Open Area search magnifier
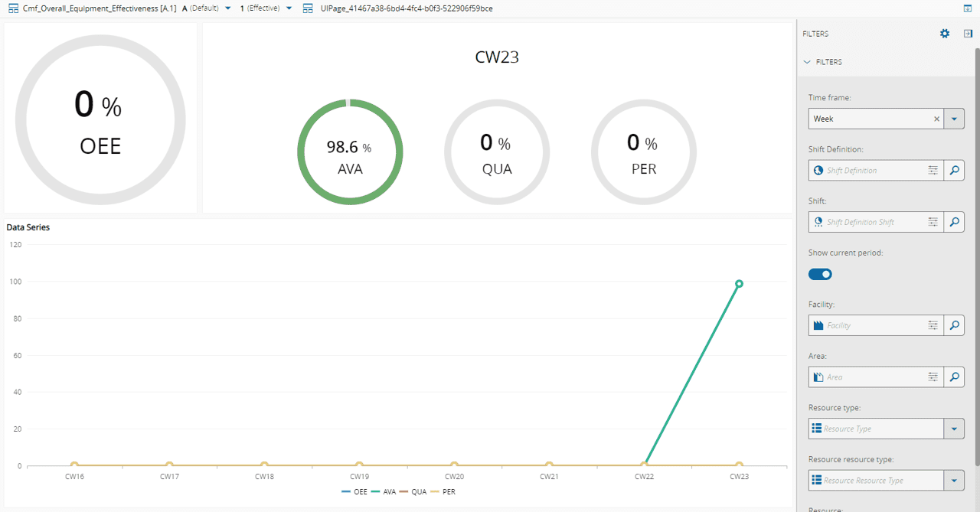The height and width of the screenshot is (512, 980). click(x=954, y=377)
